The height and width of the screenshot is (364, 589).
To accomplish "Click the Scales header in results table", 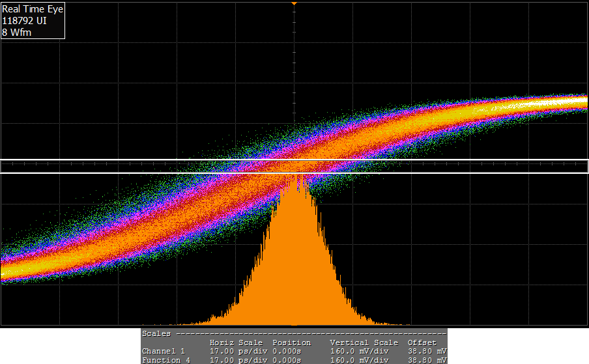I will pyautogui.click(x=156, y=333).
